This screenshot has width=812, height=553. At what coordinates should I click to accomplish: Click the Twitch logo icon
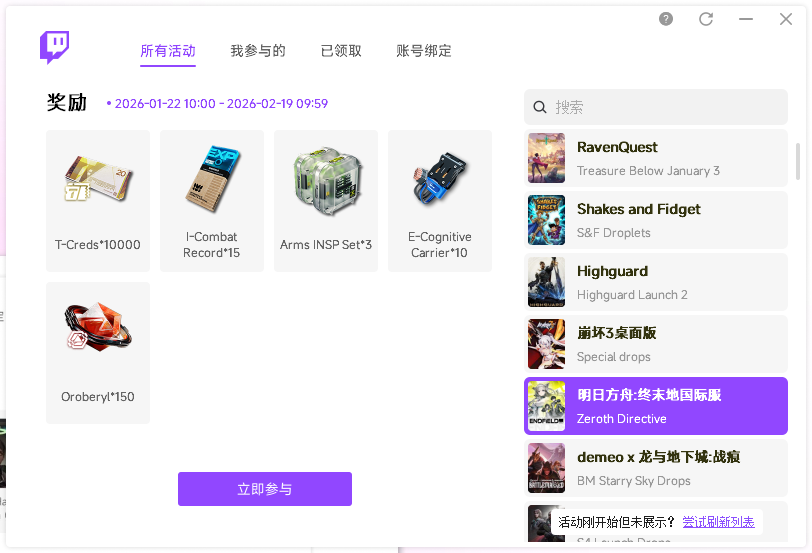[54, 47]
